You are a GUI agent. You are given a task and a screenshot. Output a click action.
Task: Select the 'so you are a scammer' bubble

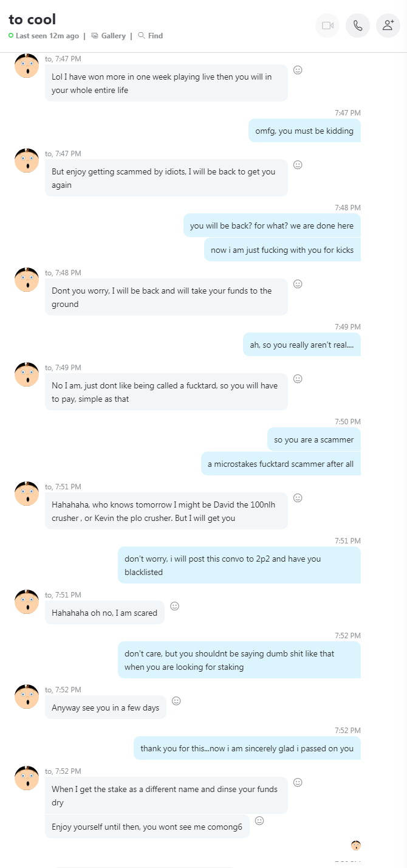coord(313,439)
